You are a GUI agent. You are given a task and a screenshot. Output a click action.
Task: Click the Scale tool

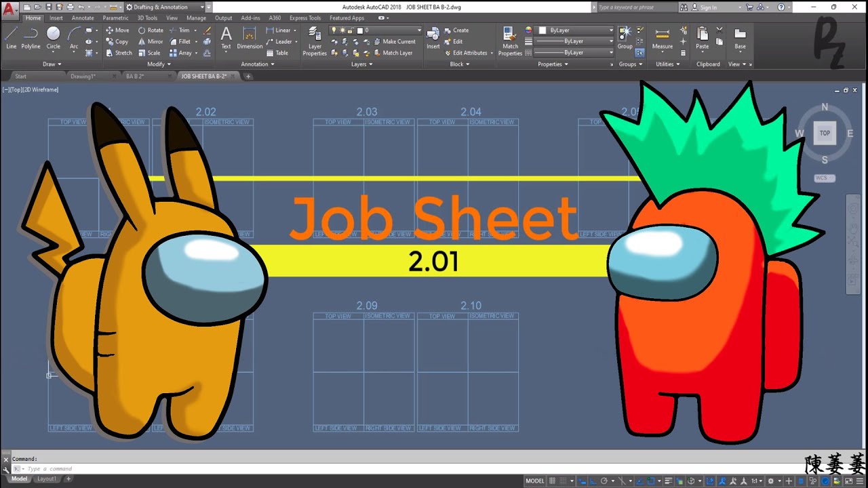point(149,53)
